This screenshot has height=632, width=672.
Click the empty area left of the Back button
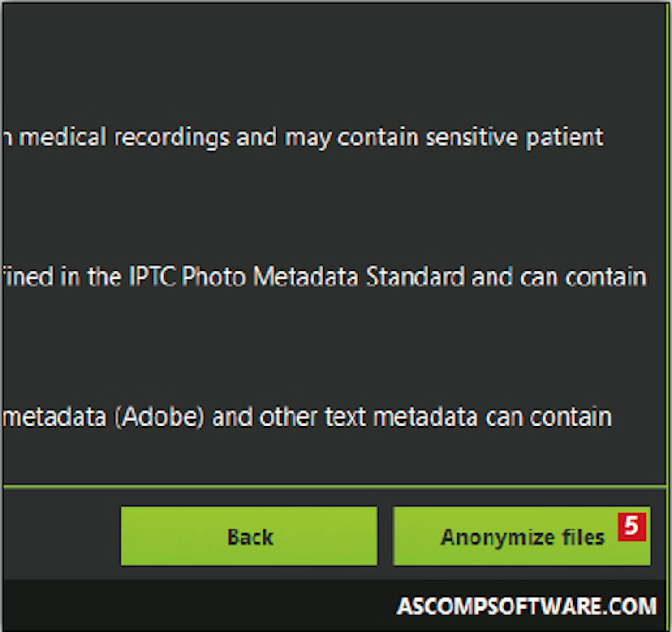(60, 536)
